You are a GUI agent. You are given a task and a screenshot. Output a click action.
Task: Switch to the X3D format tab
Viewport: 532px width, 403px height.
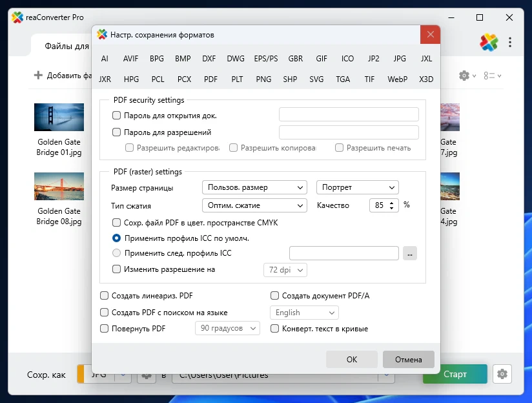(426, 79)
